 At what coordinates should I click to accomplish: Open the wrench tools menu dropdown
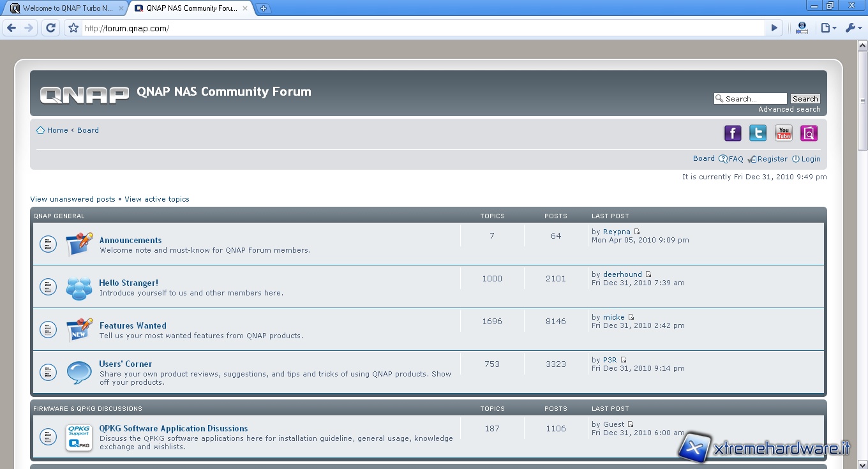(x=853, y=28)
